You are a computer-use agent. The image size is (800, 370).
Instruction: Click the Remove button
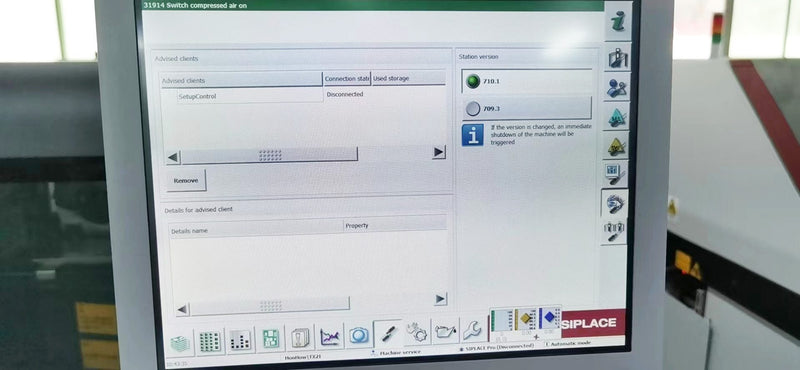[x=186, y=181]
